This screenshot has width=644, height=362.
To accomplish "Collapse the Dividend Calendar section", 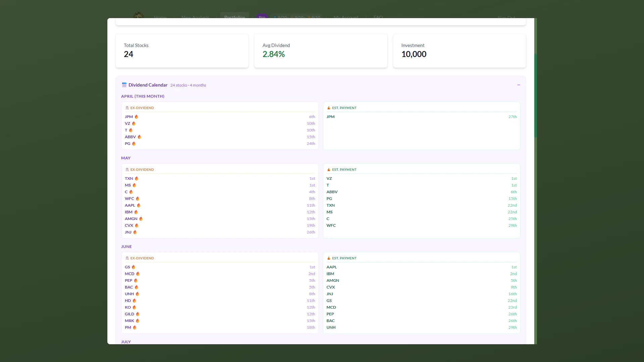I will pos(518,85).
